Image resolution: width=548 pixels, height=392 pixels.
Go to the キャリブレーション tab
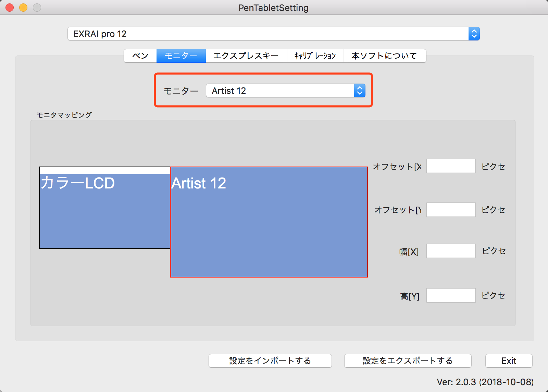315,56
